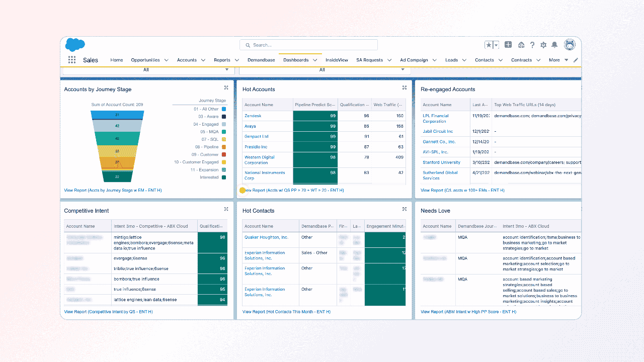644x362 pixels.
Task: Open the favorites list dropdown arrow
Action: coord(496,45)
